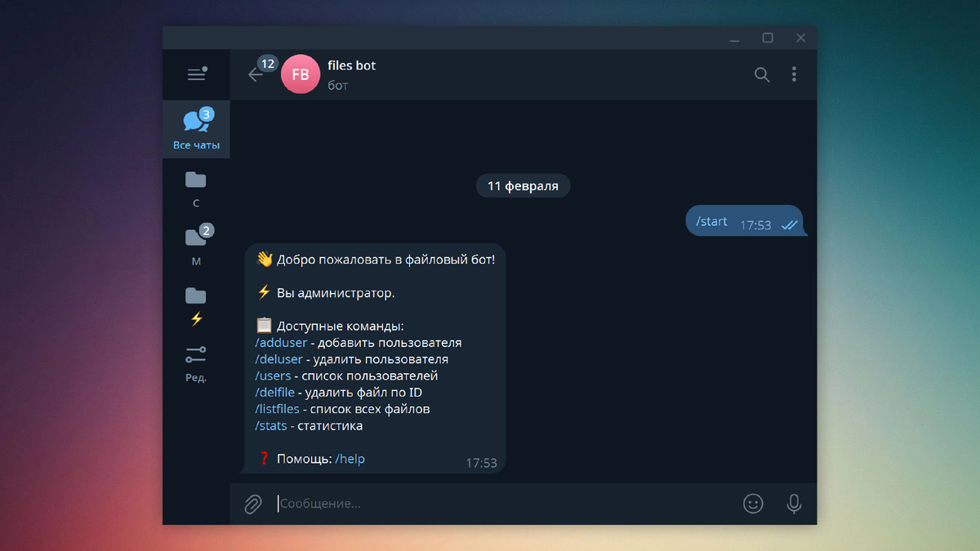Open the folder labeled С

pyautogui.click(x=196, y=188)
